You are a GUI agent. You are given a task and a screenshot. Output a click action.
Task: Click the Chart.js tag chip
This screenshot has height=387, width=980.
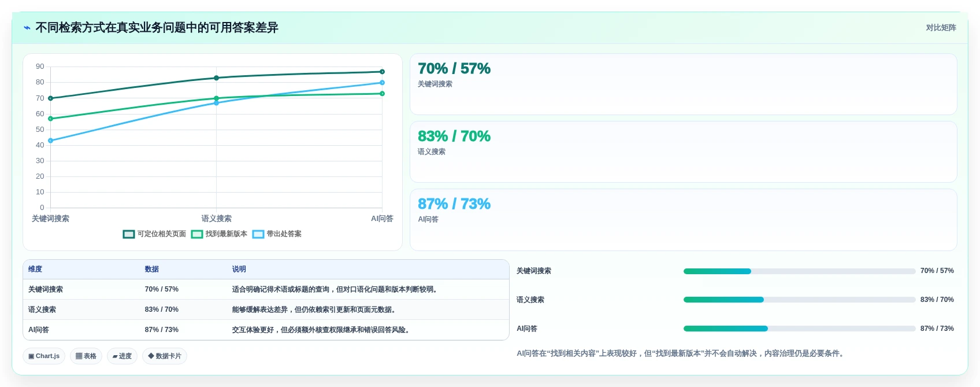pyautogui.click(x=44, y=356)
